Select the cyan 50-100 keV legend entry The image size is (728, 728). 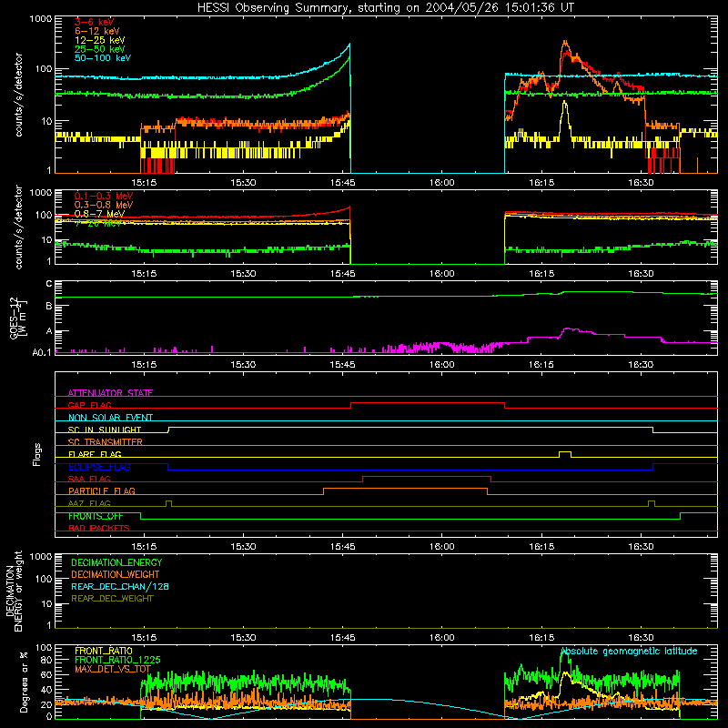point(103,58)
